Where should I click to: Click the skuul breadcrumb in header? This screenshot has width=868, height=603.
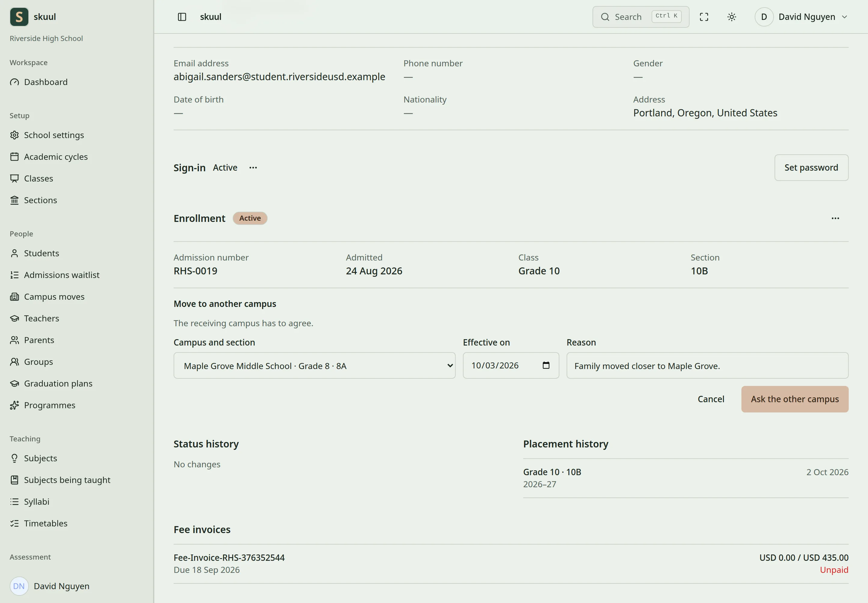click(210, 17)
